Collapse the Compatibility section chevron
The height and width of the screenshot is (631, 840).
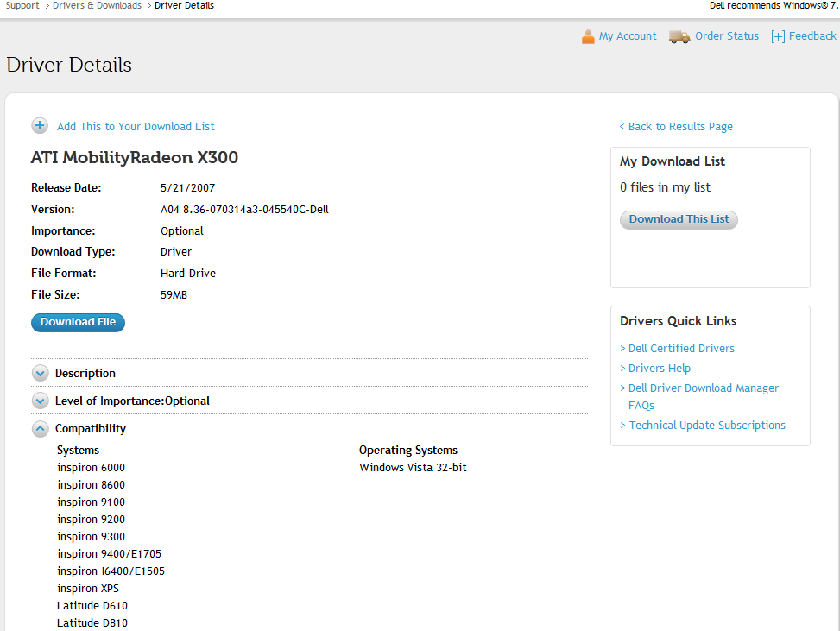[41, 428]
